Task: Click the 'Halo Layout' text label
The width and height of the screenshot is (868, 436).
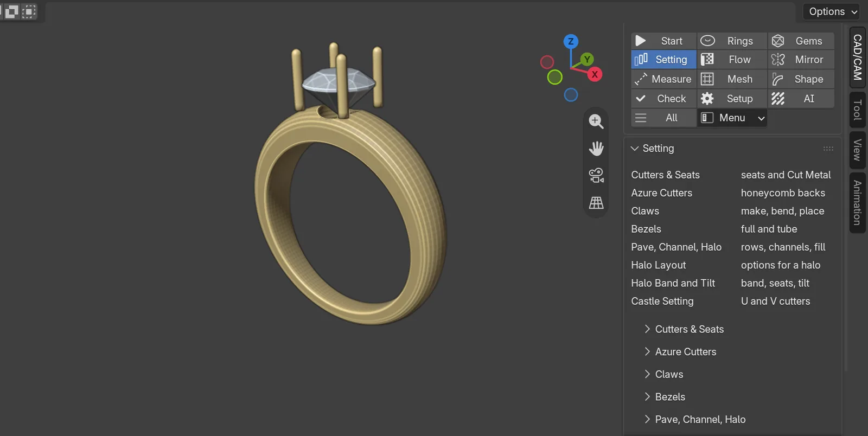Action: [x=659, y=265]
